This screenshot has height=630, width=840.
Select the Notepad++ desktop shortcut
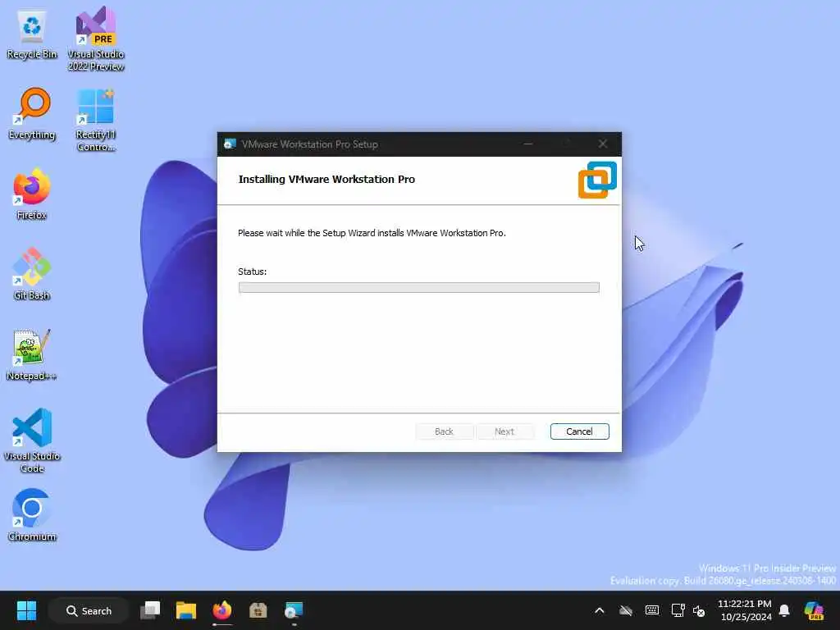click(x=32, y=354)
